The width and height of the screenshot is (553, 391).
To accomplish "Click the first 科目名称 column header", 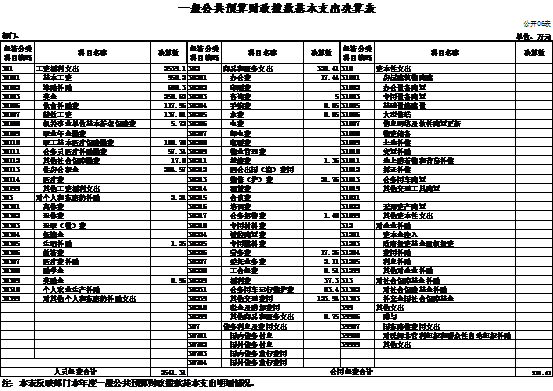I will 92,53.
